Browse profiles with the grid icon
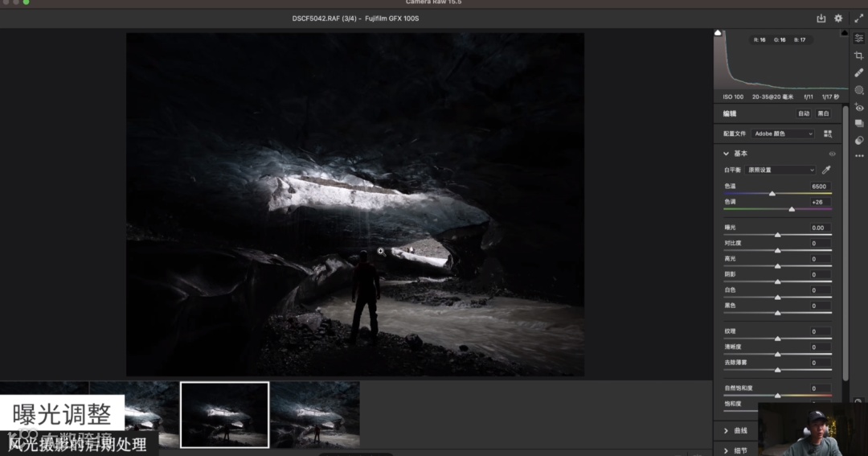The width and height of the screenshot is (868, 456). pyautogui.click(x=827, y=134)
